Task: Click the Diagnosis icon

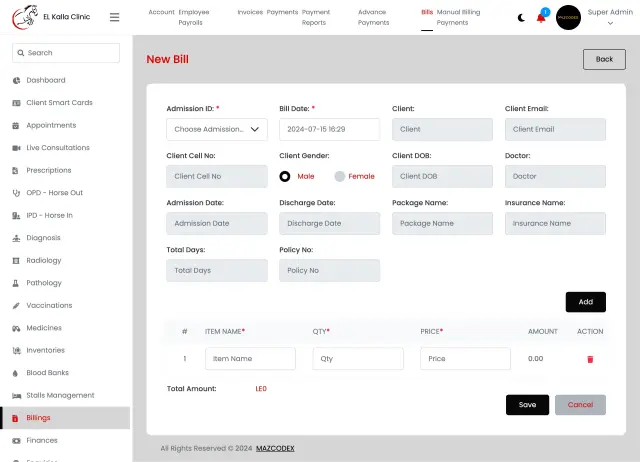Action: point(16,238)
